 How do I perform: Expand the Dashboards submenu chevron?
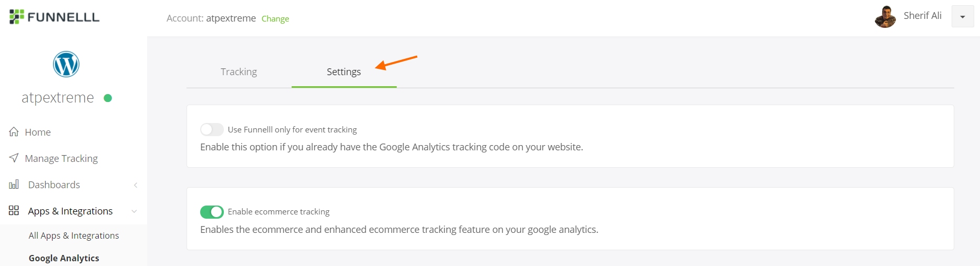click(136, 185)
